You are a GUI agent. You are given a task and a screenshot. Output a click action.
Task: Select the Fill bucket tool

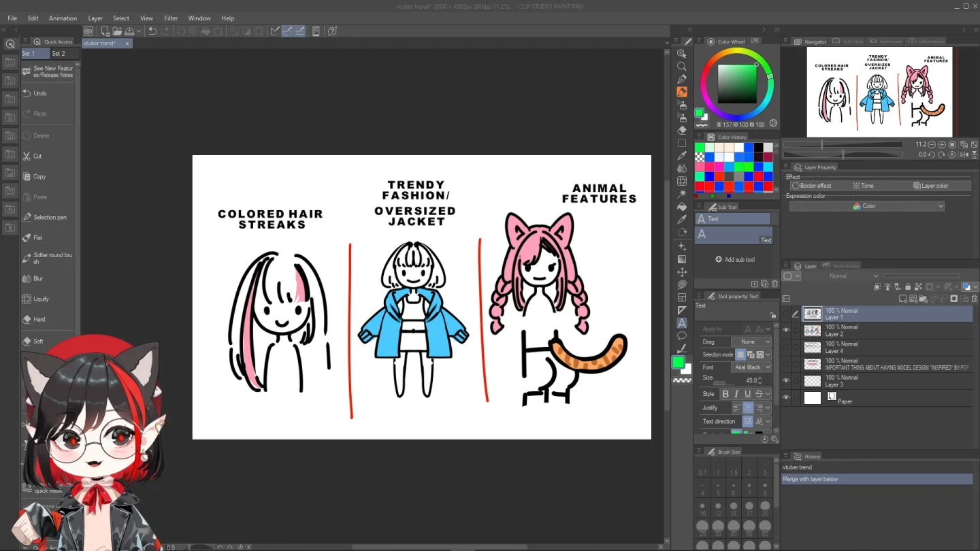point(682,206)
